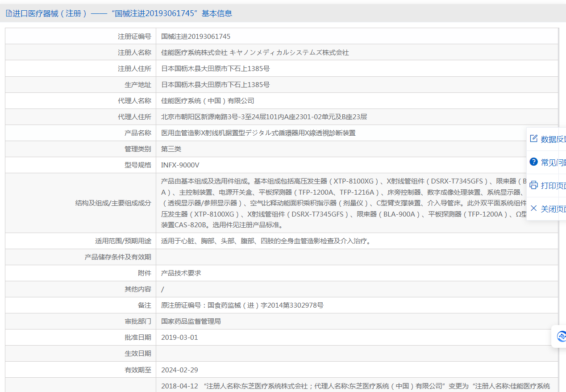This screenshot has width=566, height=392.
Task: Select expiry date 2024-02-29
Action: tap(179, 370)
